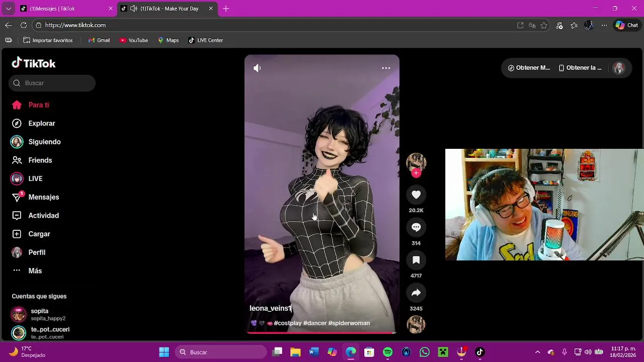Open the favorites hub icon

pos(574,25)
